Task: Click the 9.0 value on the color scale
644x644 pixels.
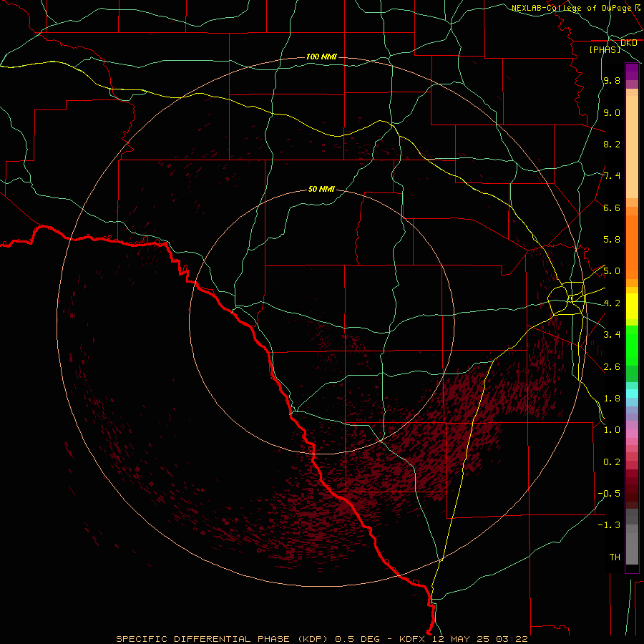Action: pos(612,112)
